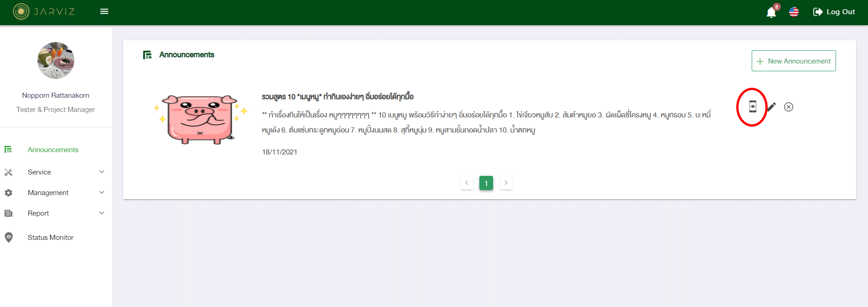Click the notification bell icon

tap(771, 12)
